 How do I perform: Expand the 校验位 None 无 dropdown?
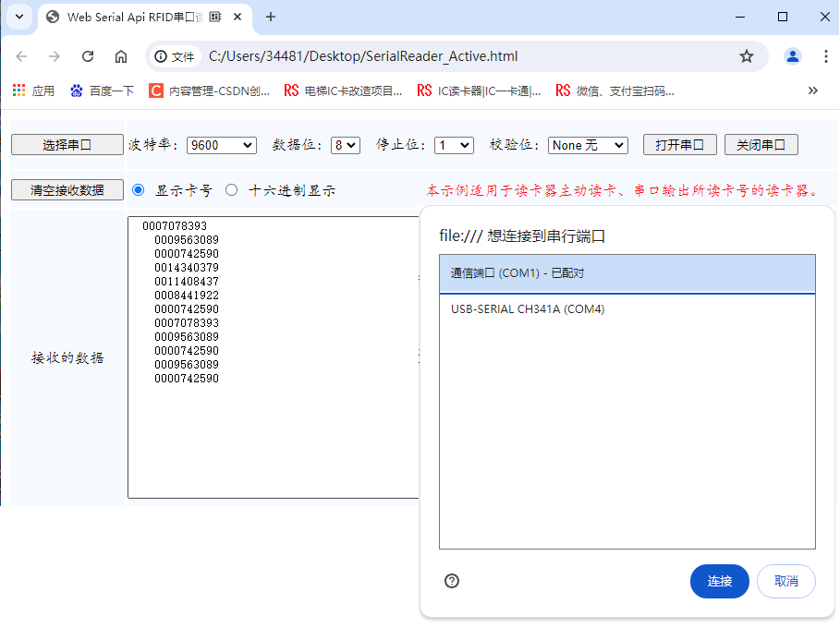[x=587, y=145]
